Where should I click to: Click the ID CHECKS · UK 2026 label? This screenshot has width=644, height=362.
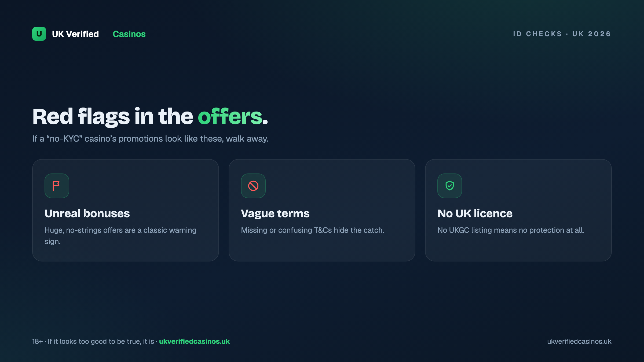(x=562, y=34)
